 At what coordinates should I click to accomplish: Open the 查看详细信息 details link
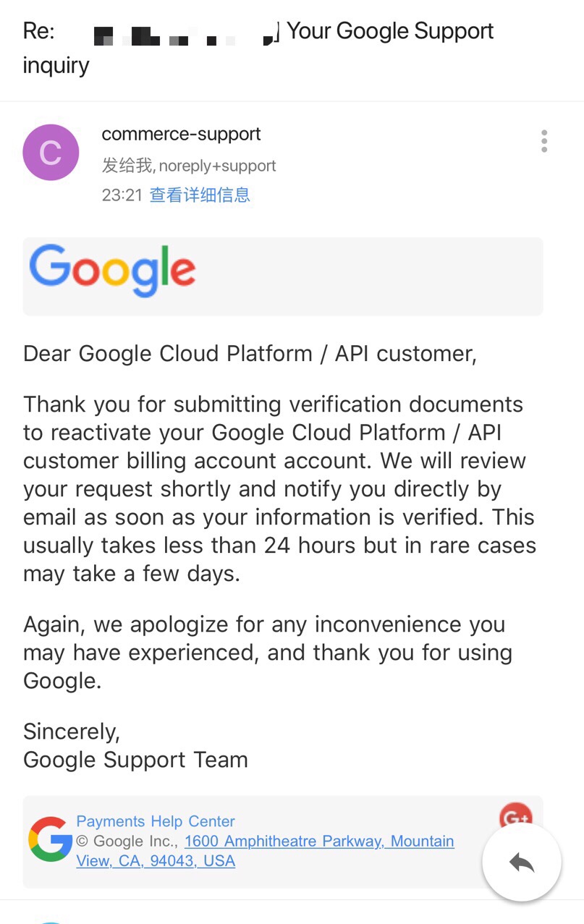(200, 195)
